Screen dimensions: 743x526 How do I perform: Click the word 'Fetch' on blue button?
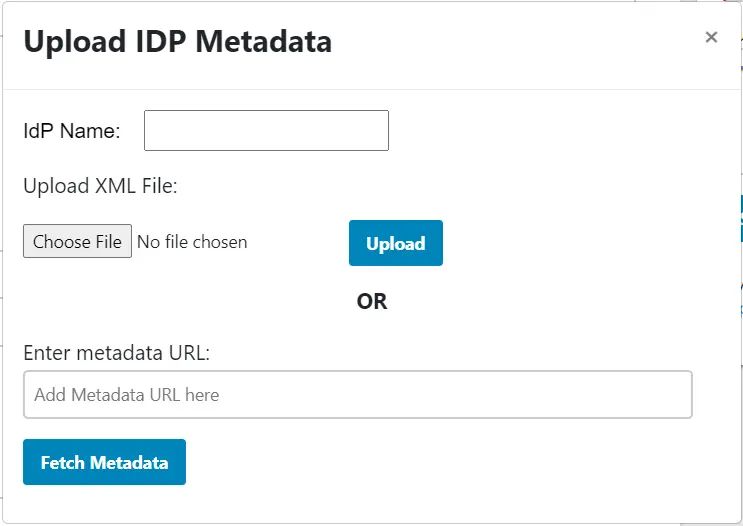click(63, 463)
